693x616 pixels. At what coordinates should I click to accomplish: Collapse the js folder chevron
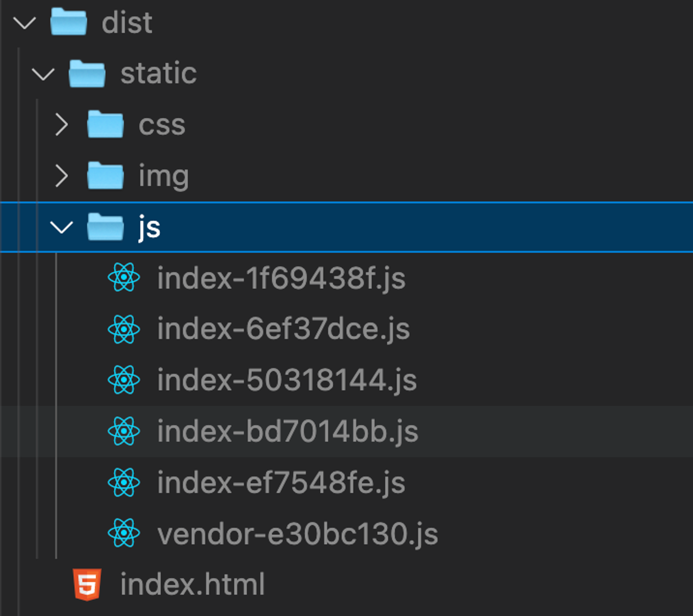(62, 227)
